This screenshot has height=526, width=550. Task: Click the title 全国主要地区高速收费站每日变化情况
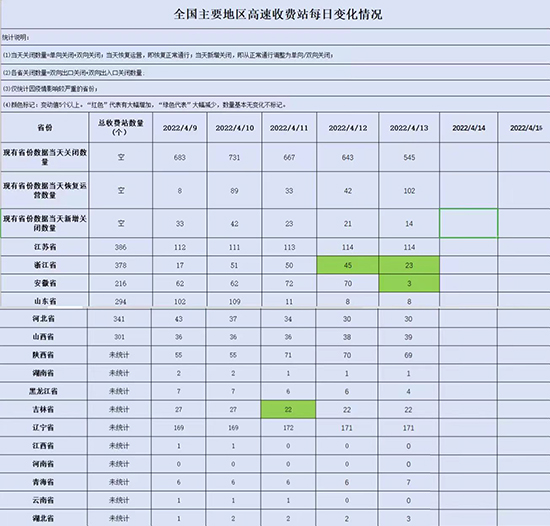[x=278, y=14]
